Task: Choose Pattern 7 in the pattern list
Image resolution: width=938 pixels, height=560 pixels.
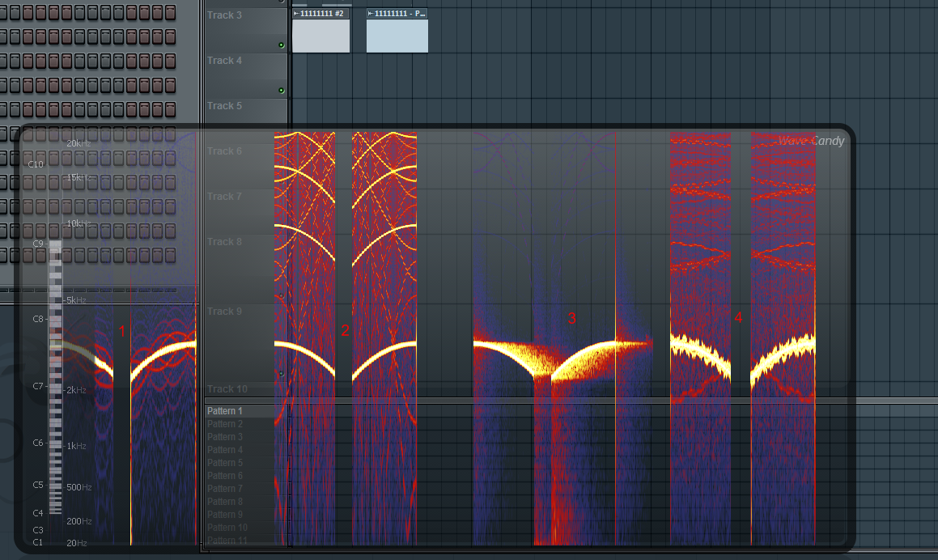Action: [247, 489]
